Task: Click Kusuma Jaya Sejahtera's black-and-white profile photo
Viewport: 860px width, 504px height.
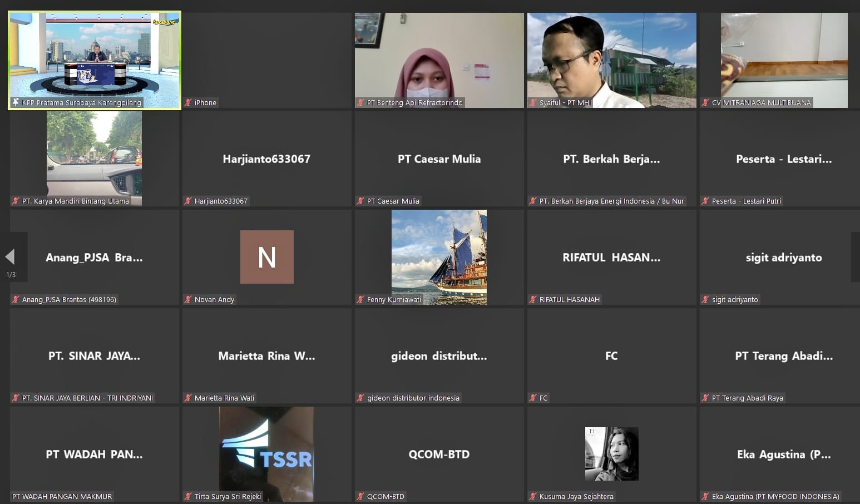Action: click(x=611, y=453)
